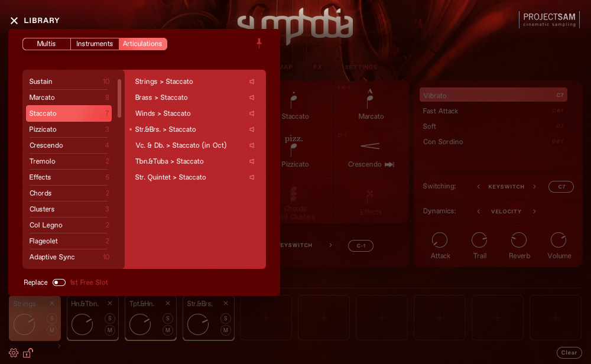Screen dimensions: 591x364
Task: Expand slots with the small chevron under Strings
Action: (59, 346)
